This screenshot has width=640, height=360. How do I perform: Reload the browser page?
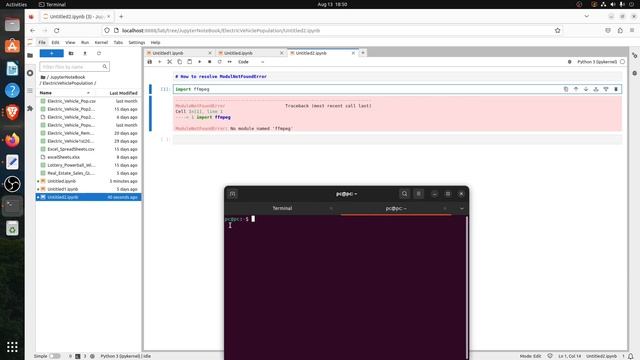pos(57,31)
